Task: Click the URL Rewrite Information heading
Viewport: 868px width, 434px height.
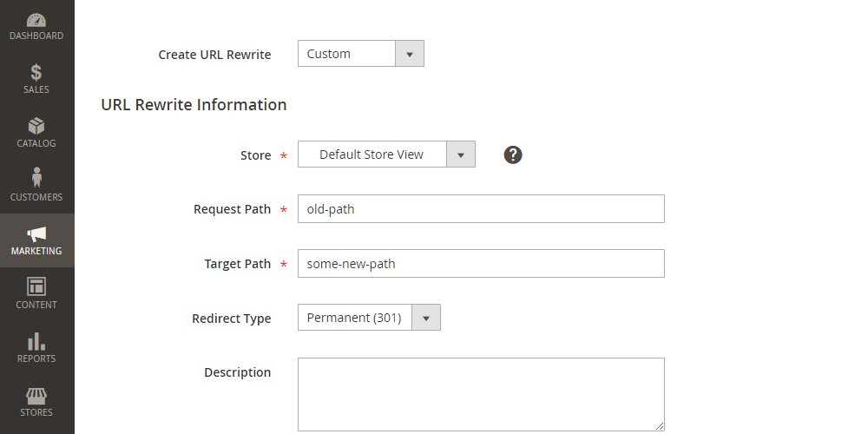Action: click(194, 105)
